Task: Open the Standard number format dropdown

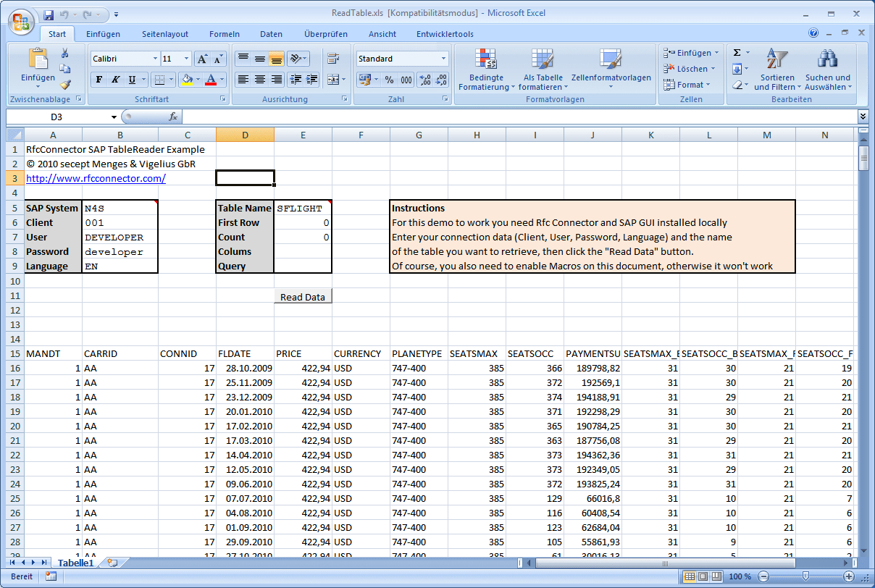Action: pos(443,59)
